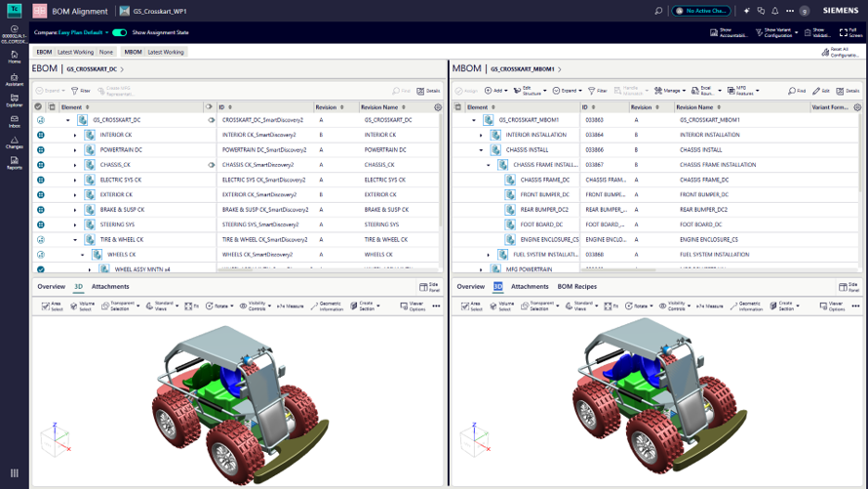
Task: Toggle Volume Select in EBOM viewer
Action: coord(82,306)
